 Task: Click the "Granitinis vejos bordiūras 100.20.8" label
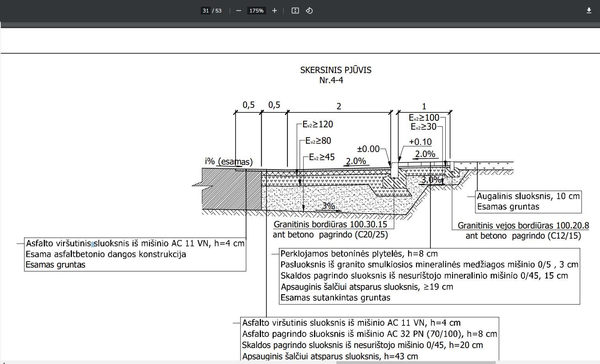[523, 226]
